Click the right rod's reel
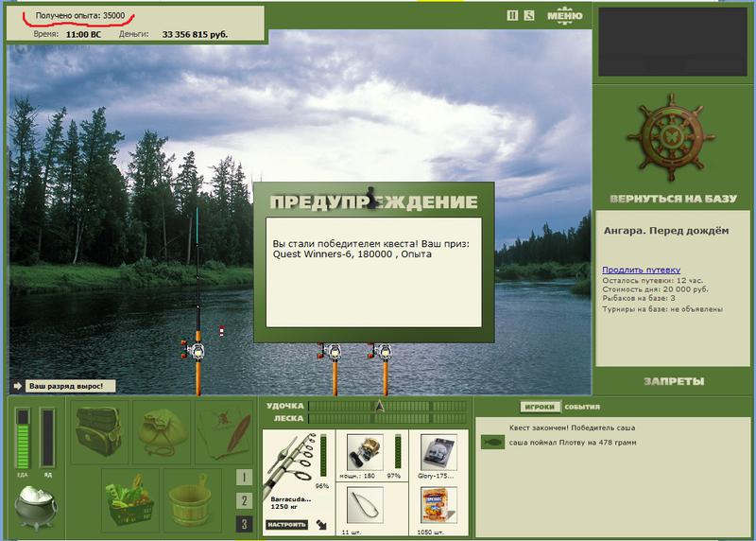 click(382, 351)
